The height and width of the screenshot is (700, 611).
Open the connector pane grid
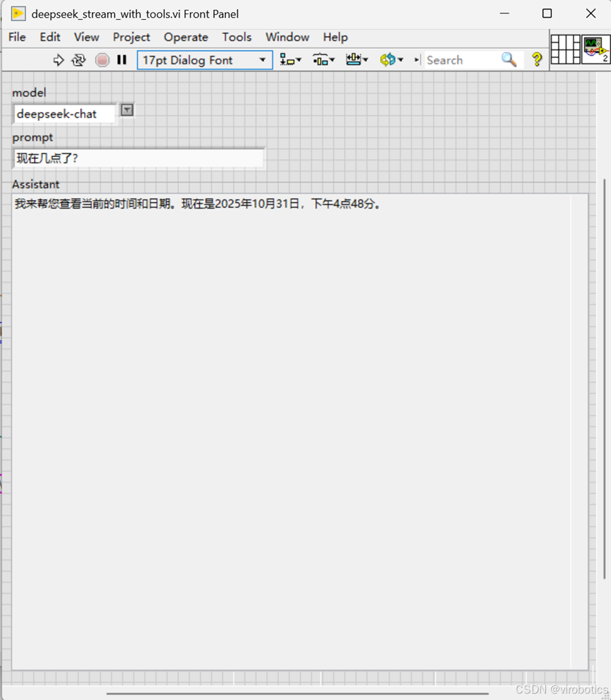coord(566,49)
